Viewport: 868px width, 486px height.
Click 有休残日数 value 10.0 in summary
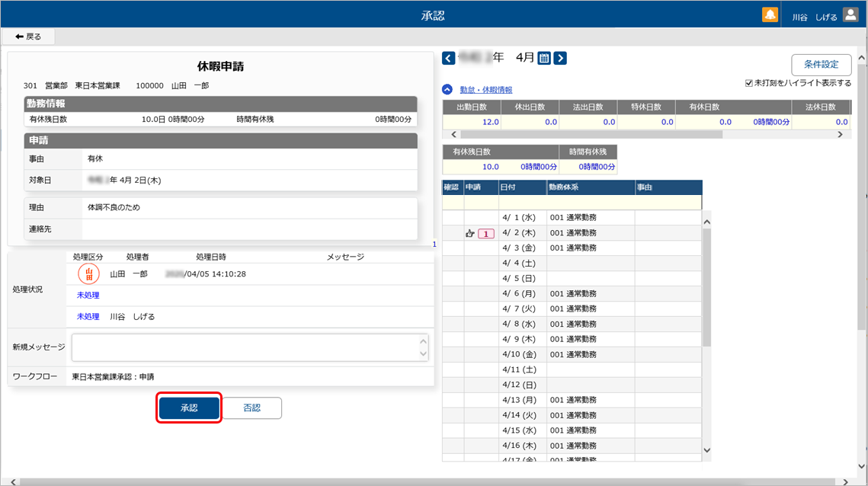point(491,167)
